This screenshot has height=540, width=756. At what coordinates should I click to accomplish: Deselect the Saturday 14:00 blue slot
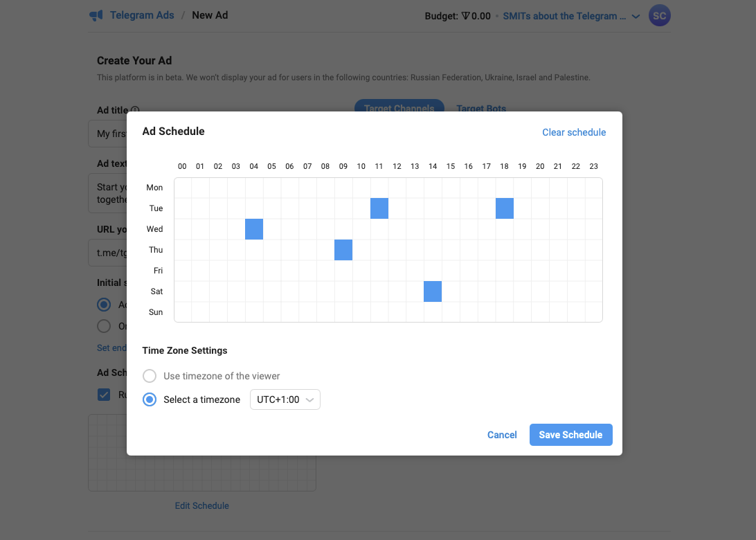tap(433, 291)
